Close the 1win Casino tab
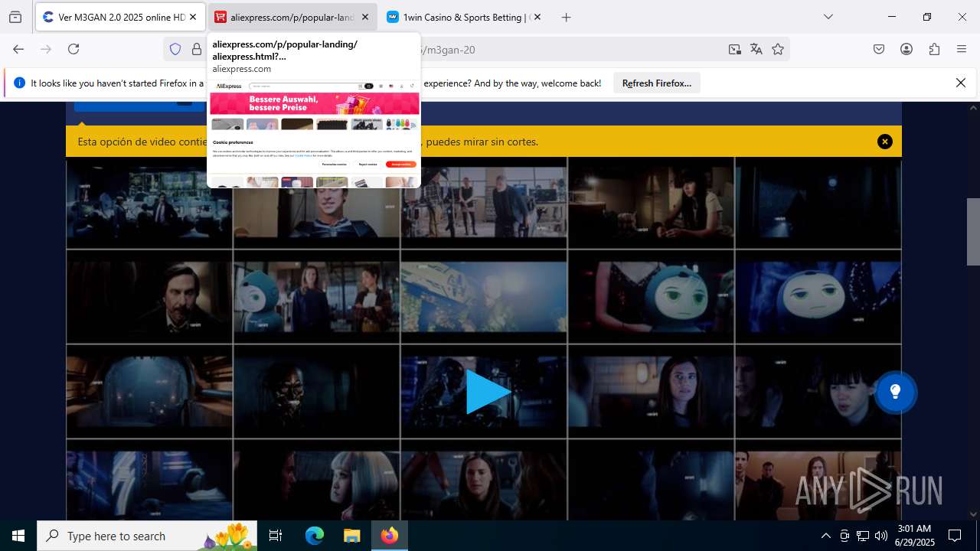 (537, 17)
